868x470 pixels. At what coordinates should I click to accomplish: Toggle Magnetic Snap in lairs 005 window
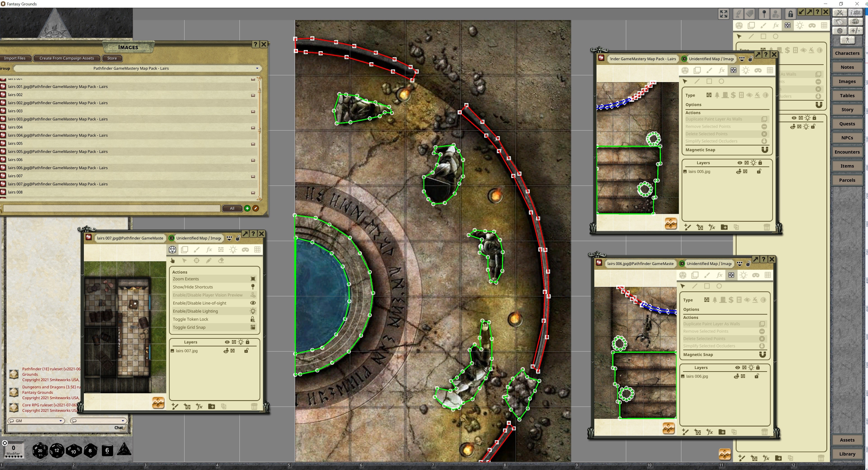(765, 150)
